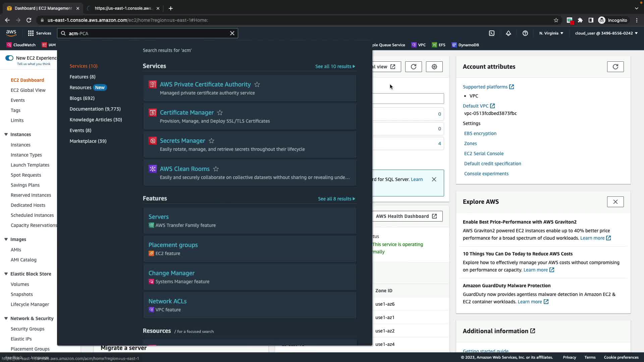The image size is (644, 362).
Task: Toggle the New EC2 Experience switch
Action: click(9, 58)
